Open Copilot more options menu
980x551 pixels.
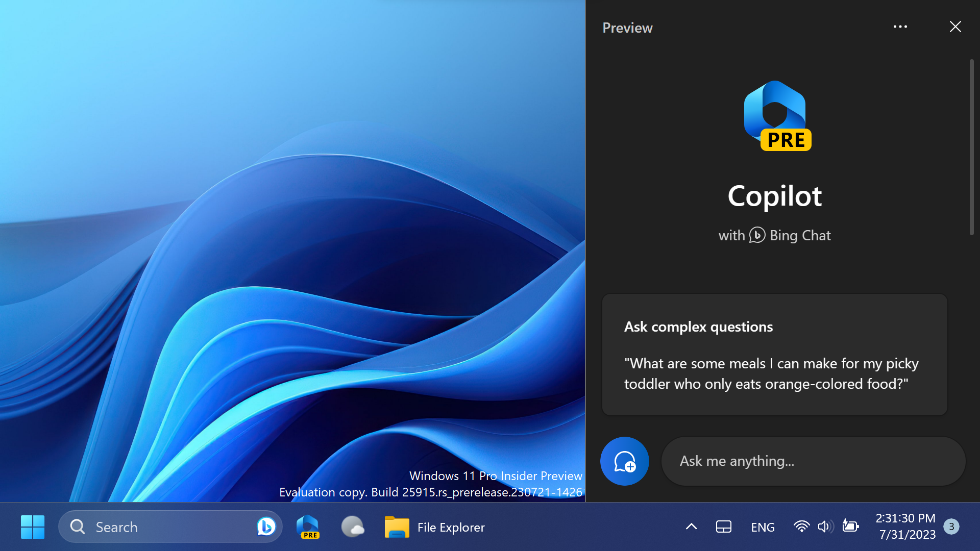pyautogui.click(x=900, y=27)
